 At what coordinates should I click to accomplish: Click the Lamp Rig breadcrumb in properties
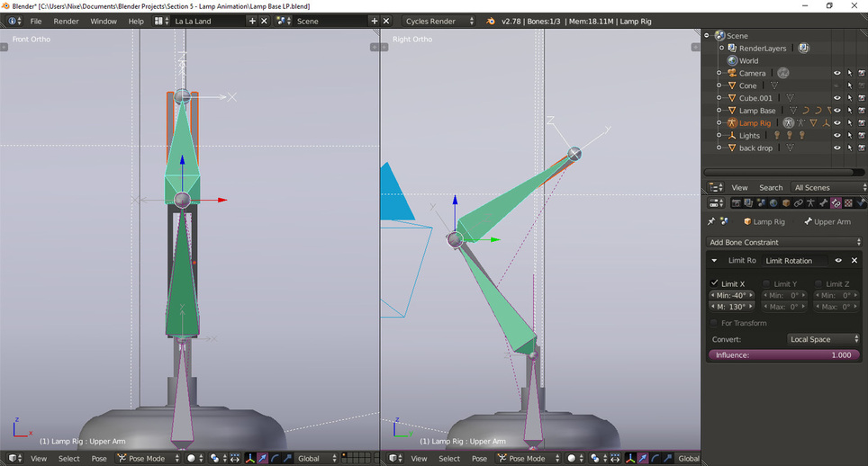pyautogui.click(x=764, y=221)
